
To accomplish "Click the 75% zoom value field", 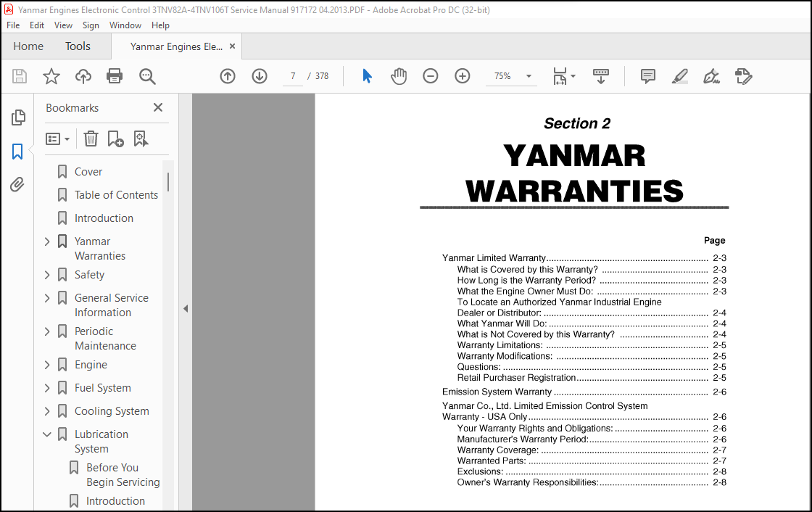I will pyautogui.click(x=502, y=76).
